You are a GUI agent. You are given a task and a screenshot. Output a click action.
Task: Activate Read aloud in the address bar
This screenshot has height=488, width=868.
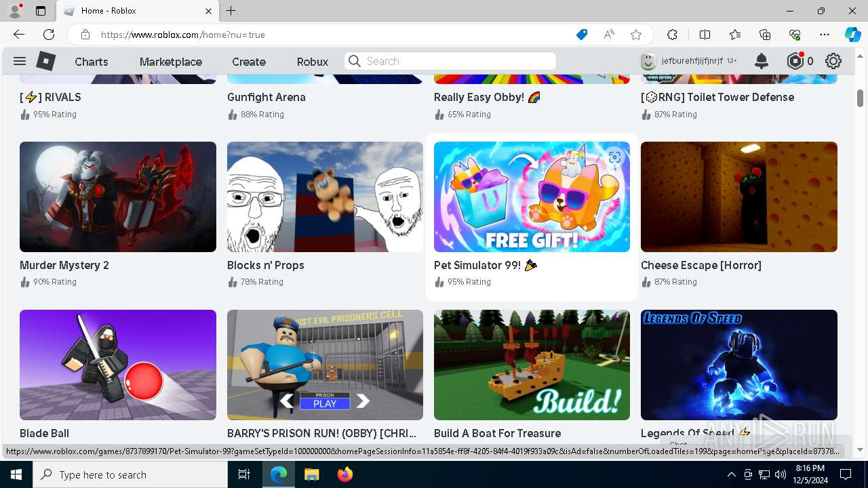(x=609, y=35)
